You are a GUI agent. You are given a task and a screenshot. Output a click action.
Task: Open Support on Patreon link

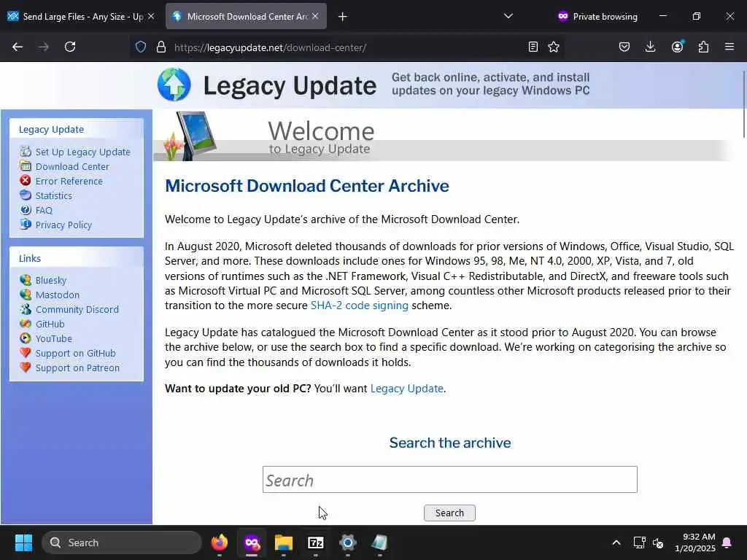click(77, 368)
